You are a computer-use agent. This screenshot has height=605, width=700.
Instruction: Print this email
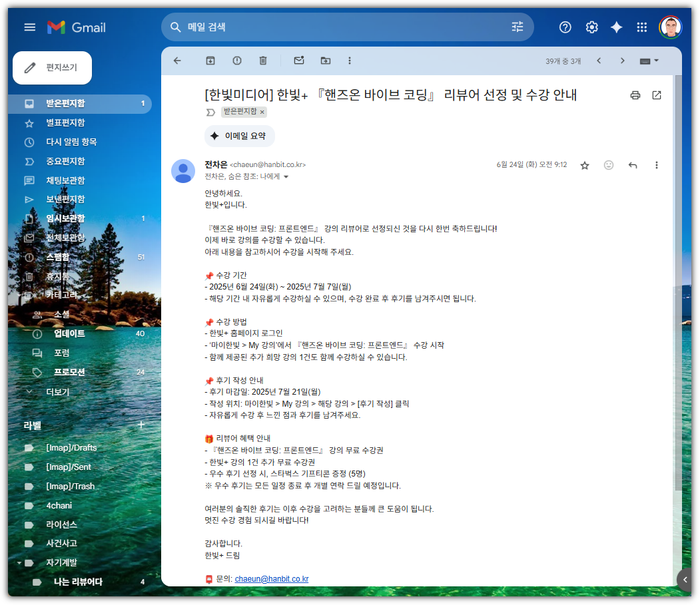[635, 95]
